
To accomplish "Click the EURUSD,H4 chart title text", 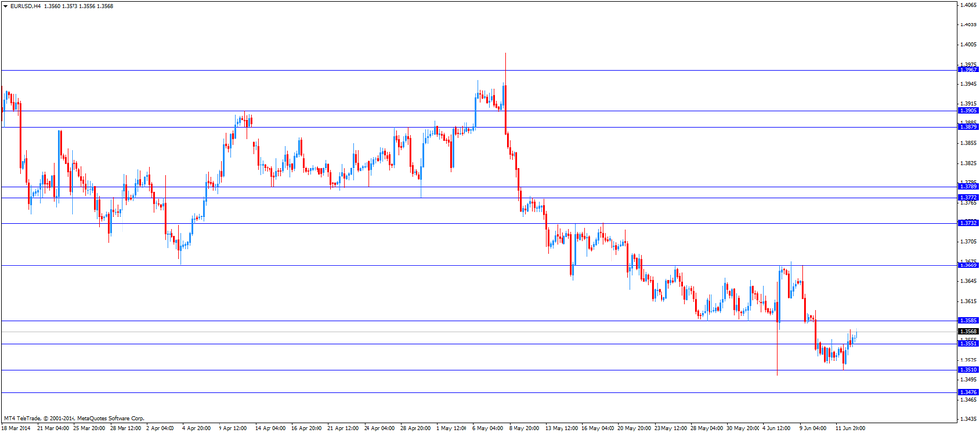I will [25, 6].
